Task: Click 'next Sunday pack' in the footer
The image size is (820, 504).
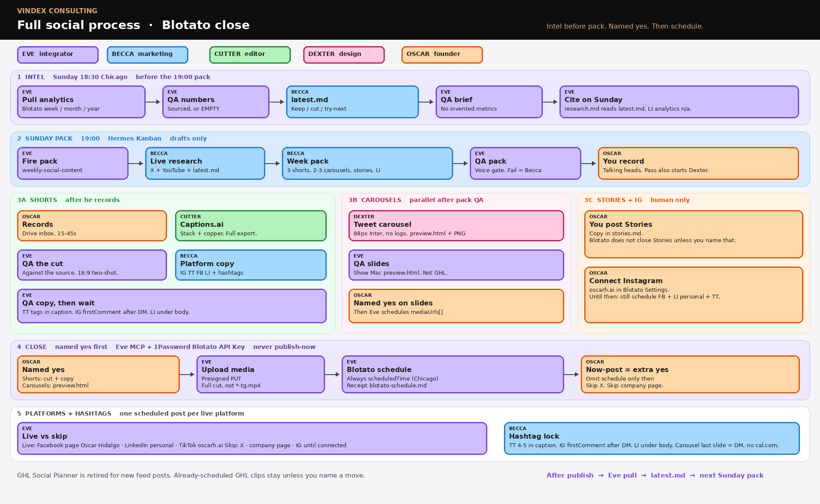Action: pos(732,475)
